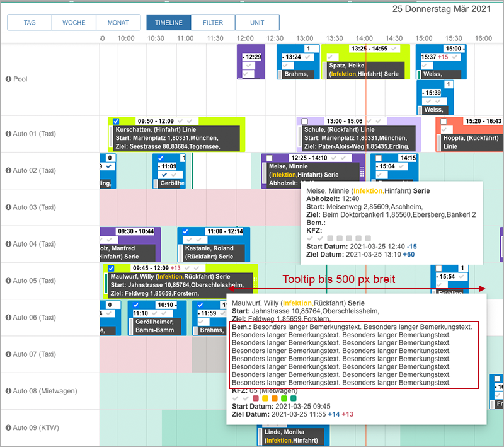
Task: Click info icon beside Auto 03 (Taxi)
Action: [x=9, y=207]
